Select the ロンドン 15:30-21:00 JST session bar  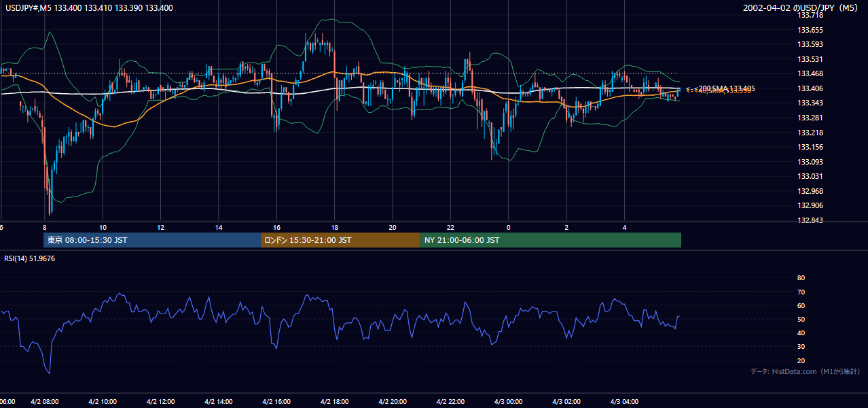(x=340, y=240)
